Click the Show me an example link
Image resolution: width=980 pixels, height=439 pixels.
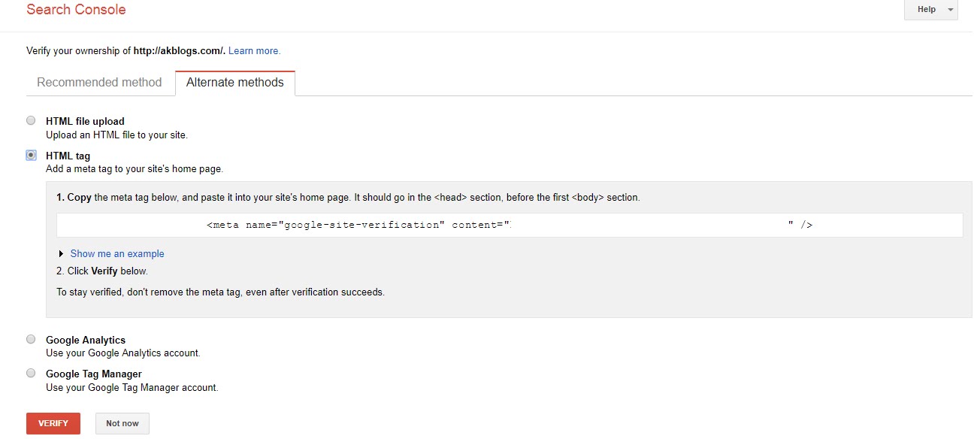pyautogui.click(x=117, y=254)
